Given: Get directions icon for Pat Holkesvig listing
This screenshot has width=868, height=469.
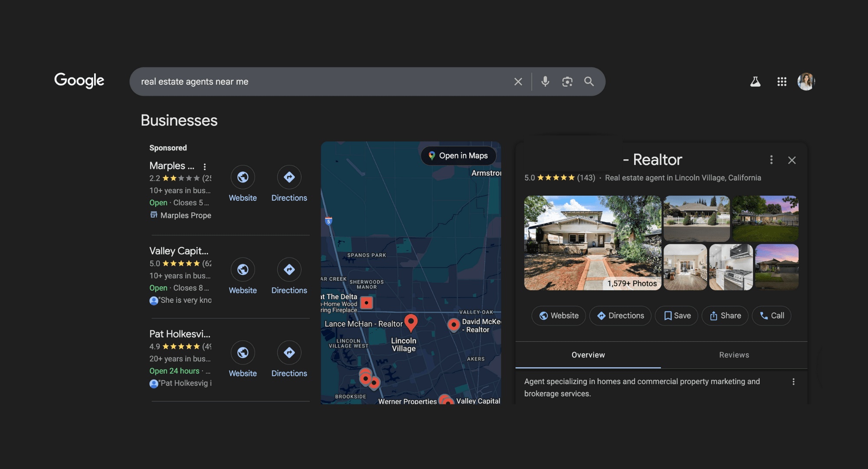Looking at the screenshot, I should point(289,353).
